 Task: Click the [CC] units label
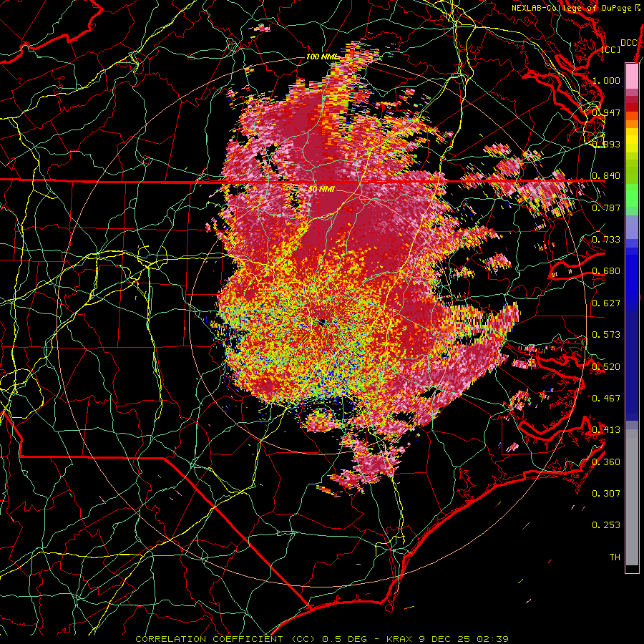[x=611, y=49]
